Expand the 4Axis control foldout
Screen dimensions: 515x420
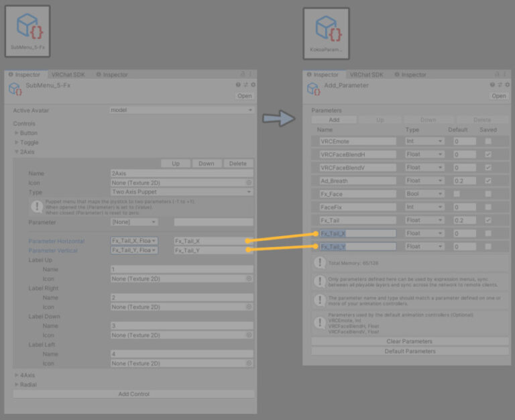17,376
